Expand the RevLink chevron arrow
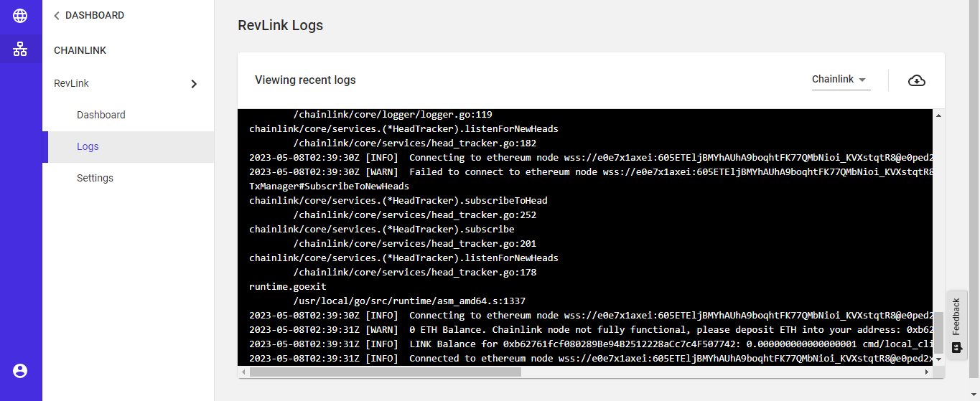The width and height of the screenshot is (980, 401). coord(194,84)
